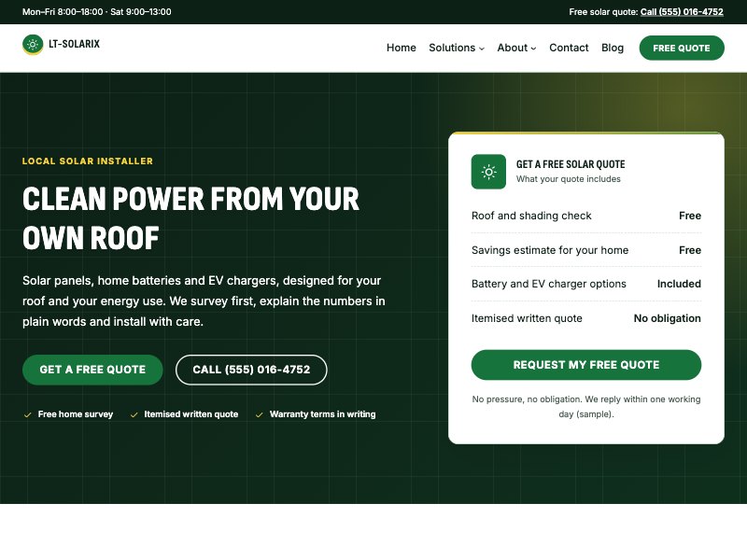This screenshot has width=747, height=560.
Task: Go to the Contact page
Action: click(569, 48)
